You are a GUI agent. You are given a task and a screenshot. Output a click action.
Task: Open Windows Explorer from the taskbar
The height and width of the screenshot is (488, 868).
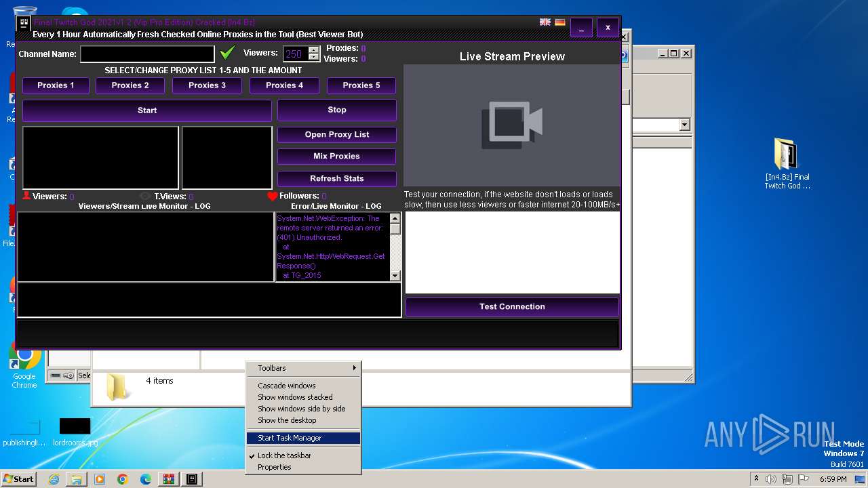[x=77, y=479]
